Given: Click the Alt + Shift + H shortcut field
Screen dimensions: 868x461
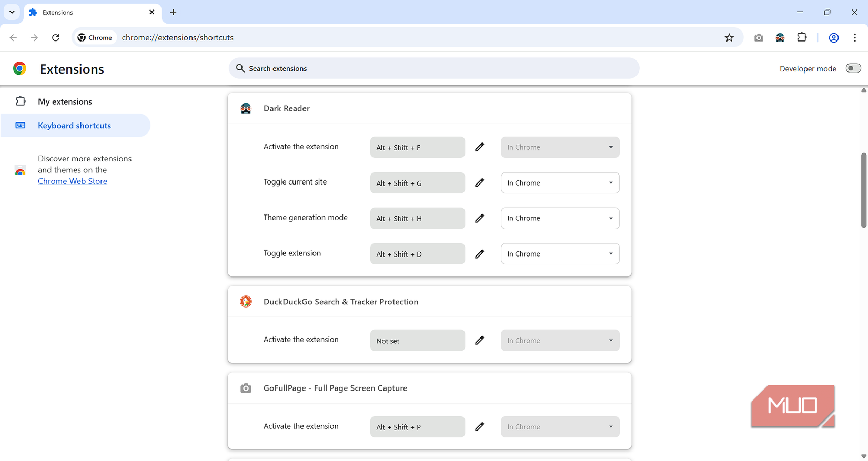Looking at the screenshot, I should pos(418,218).
